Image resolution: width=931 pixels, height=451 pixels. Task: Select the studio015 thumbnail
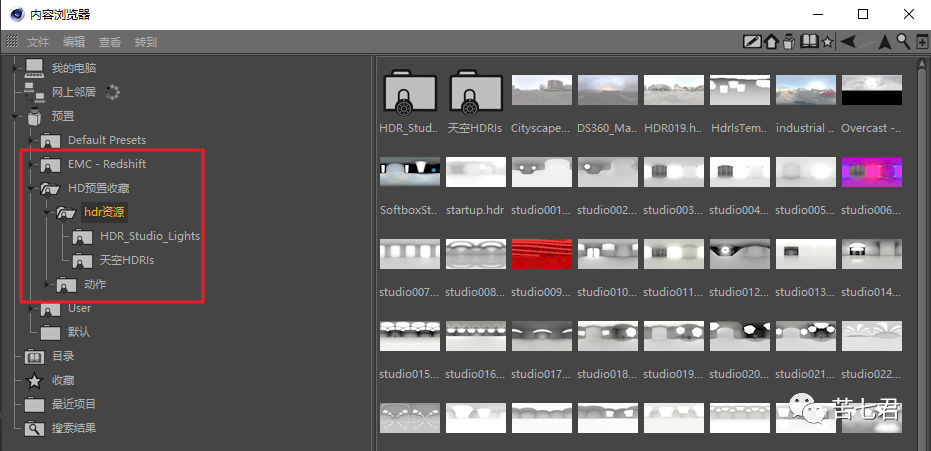[410, 336]
